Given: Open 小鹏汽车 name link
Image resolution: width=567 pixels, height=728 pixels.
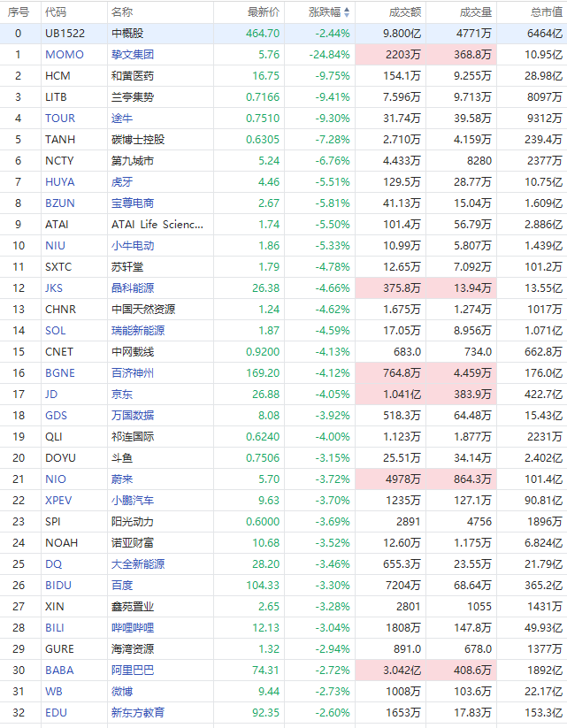Looking at the screenshot, I should 133,501.
